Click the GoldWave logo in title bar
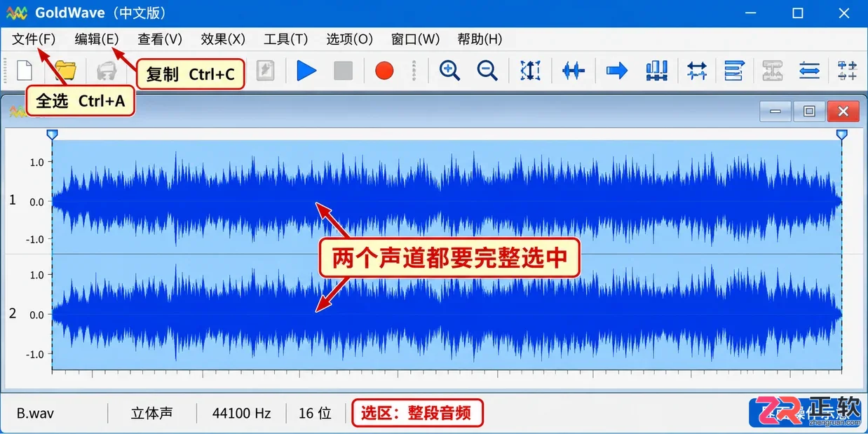Viewport: 868px width, 434px height. (x=16, y=13)
